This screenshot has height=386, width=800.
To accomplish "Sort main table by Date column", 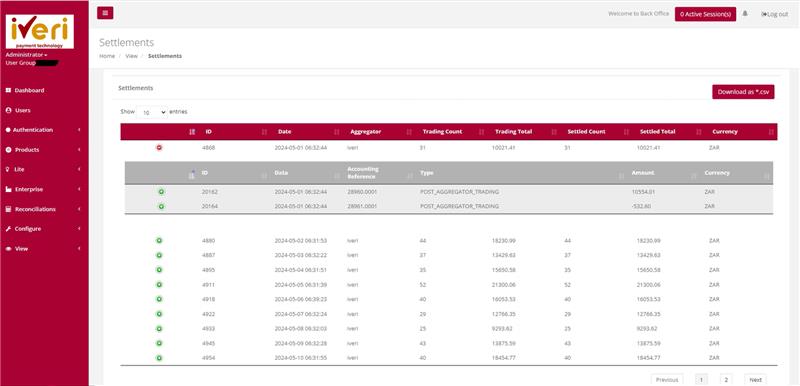I will (307, 132).
